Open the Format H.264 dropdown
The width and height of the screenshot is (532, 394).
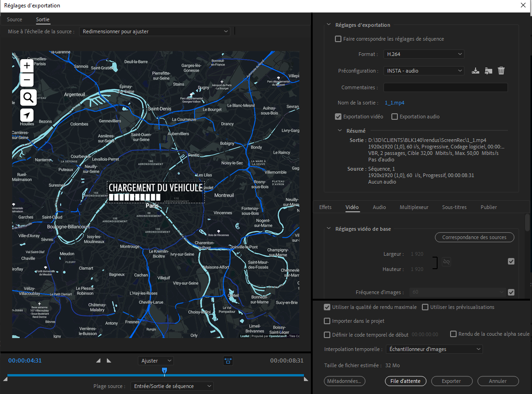423,54
